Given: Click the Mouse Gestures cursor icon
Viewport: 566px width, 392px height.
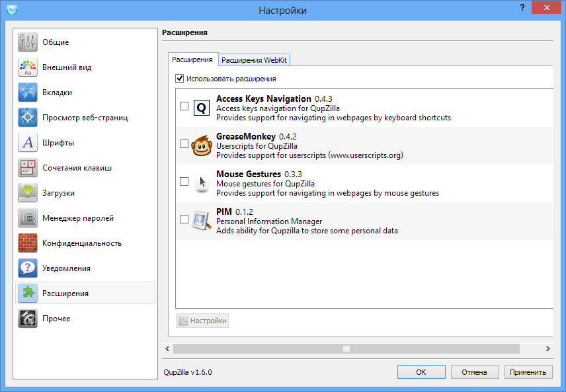Looking at the screenshot, I should pos(202,183).
